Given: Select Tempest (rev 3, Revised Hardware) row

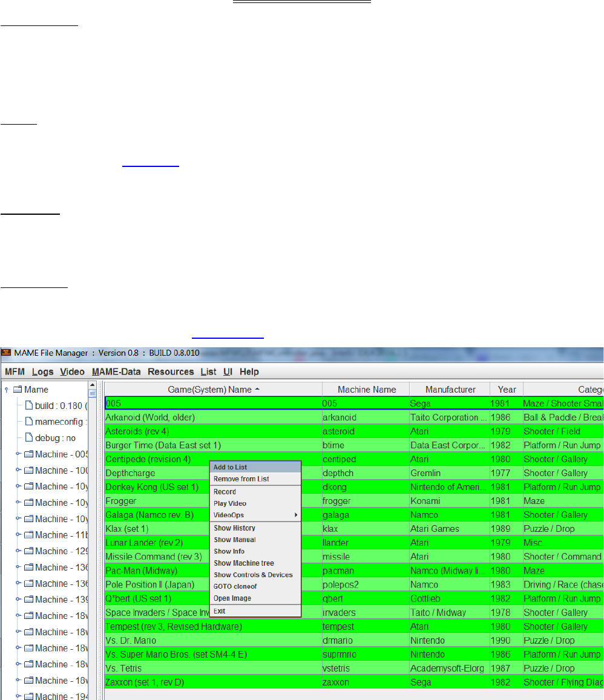Looking at the screenshot, I should click(354, 626).
